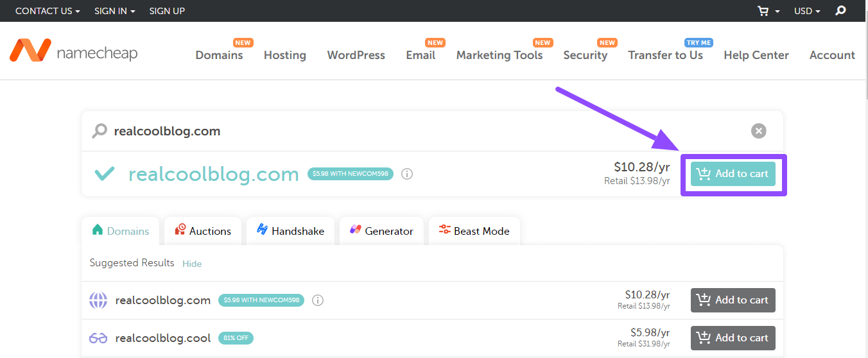Viewport: 868px width, 358px height.
Task: Open the Hosting menu
Action: click(x=285, y=55)
